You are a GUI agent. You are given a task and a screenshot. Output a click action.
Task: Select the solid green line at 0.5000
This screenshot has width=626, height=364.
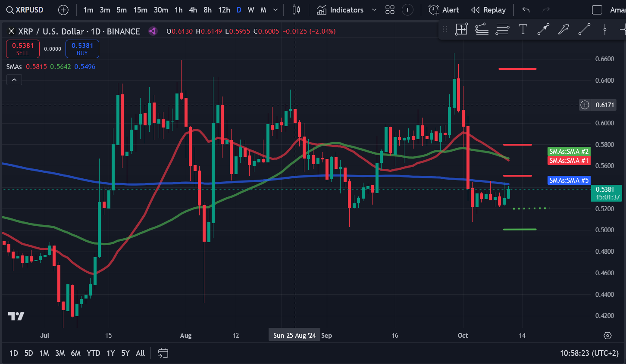click(x=520, y=229)
